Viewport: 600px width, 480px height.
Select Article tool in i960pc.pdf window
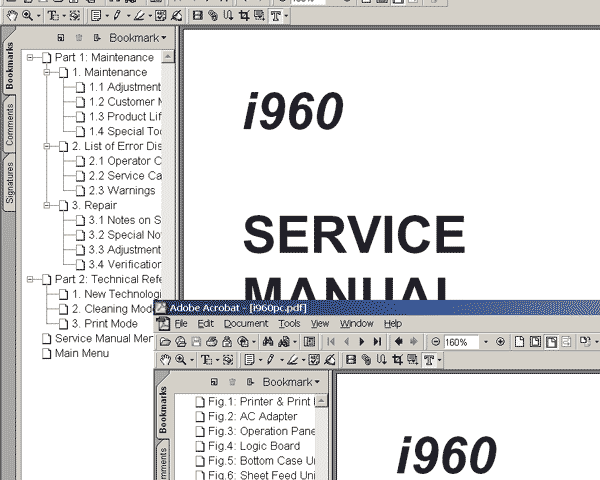pyautogui.click(x=382, y=360)
